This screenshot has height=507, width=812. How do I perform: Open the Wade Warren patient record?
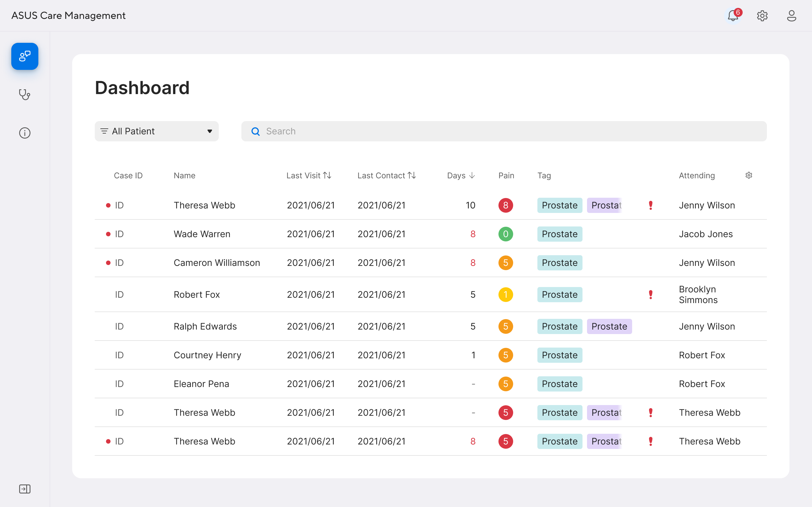[x=202, y=234]
